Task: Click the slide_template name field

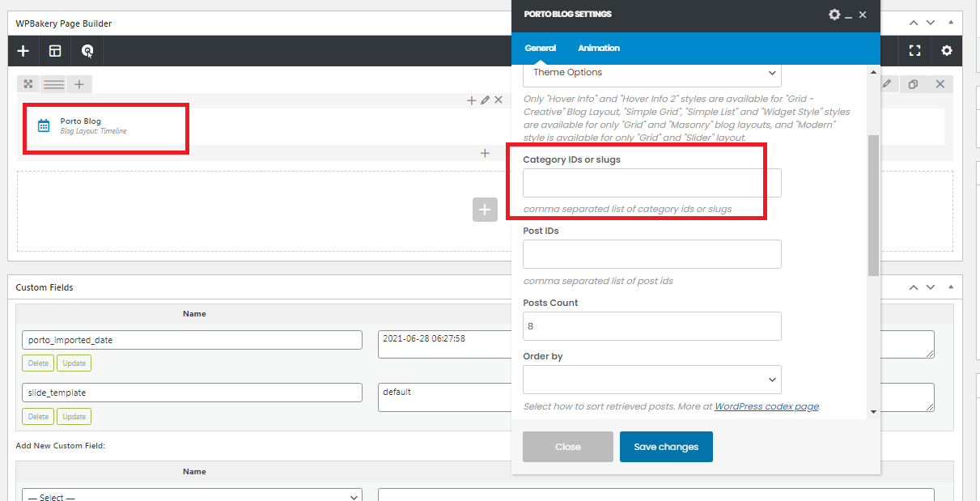Action: 192,393
